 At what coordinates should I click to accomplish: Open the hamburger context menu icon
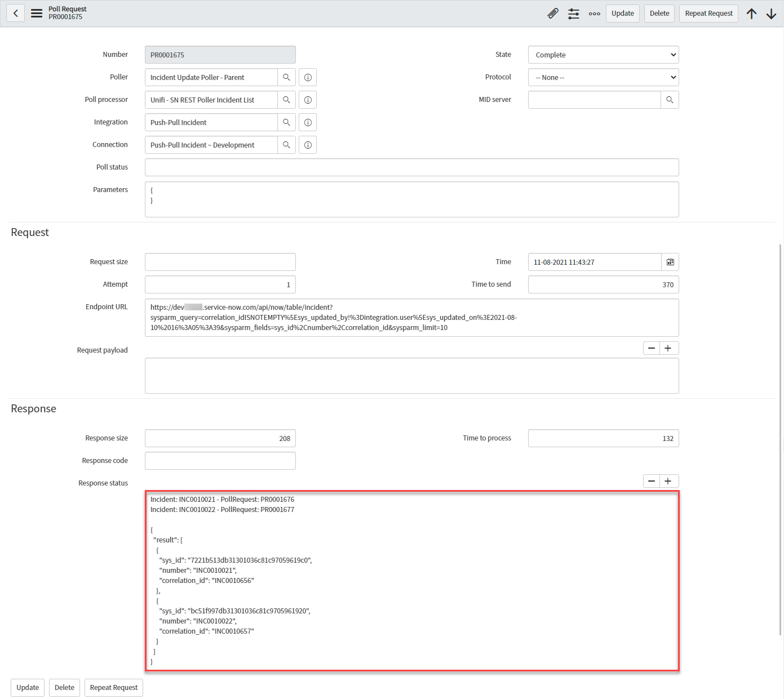[x=37, y=13]
